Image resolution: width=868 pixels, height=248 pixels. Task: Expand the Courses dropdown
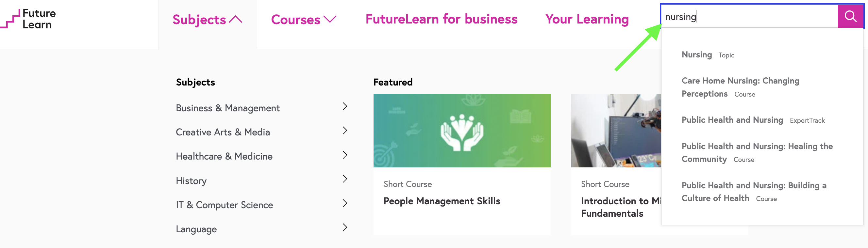point(304,20)
